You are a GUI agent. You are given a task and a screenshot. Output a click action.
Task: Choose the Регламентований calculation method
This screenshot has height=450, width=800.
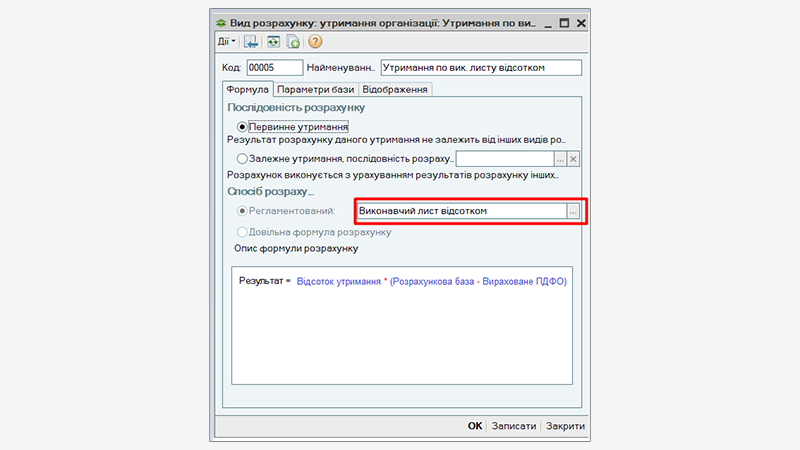click(x=242, y=211)
